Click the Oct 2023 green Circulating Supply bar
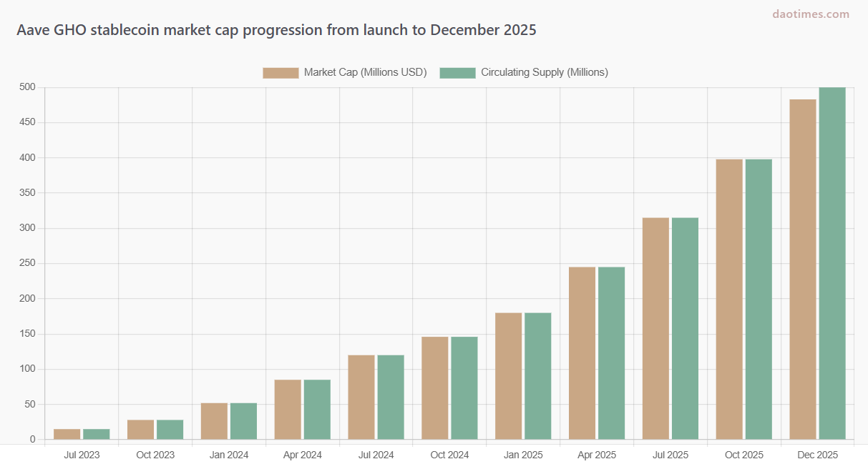The width and height of the screenshot is (868, 464). [x=170, y=430]
